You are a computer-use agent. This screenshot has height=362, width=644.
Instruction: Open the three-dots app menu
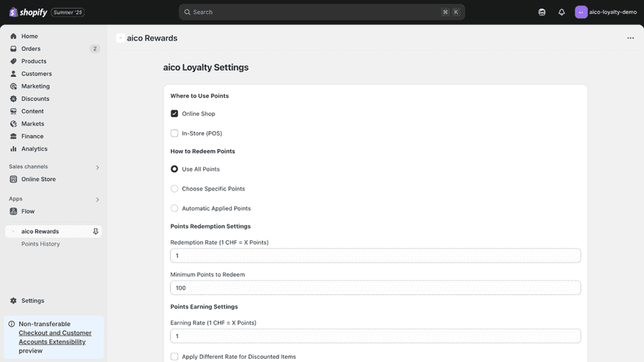click(631, 38)
